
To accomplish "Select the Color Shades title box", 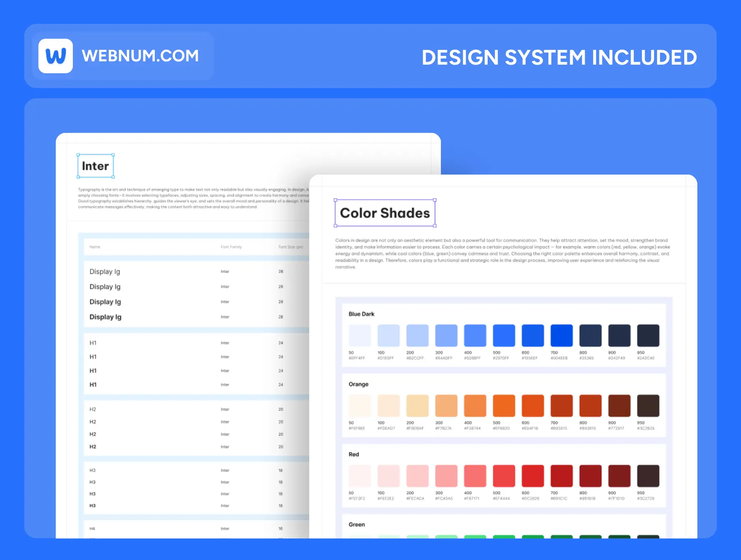I will point(384,213).
